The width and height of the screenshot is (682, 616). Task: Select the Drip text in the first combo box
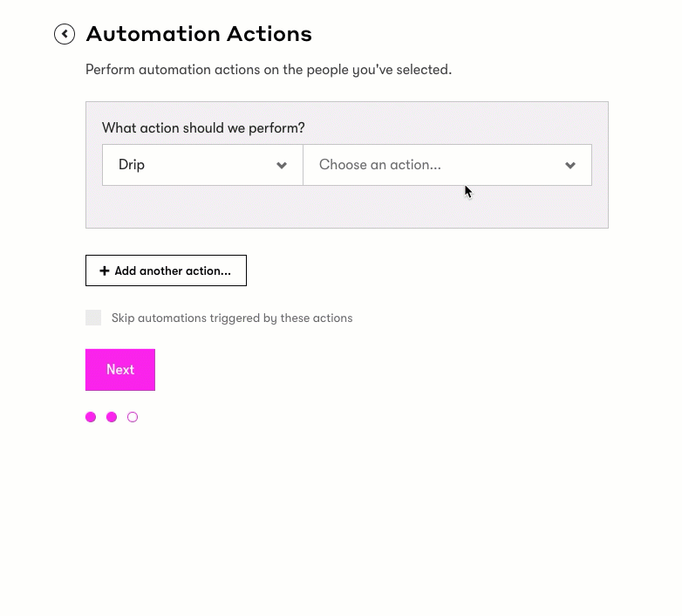[x=132, y=165]
